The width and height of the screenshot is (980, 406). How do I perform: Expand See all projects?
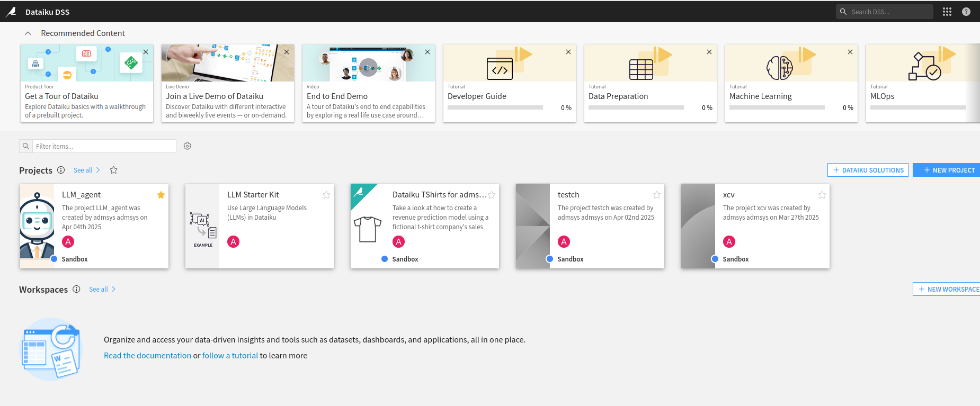click(x=87, y=170)
